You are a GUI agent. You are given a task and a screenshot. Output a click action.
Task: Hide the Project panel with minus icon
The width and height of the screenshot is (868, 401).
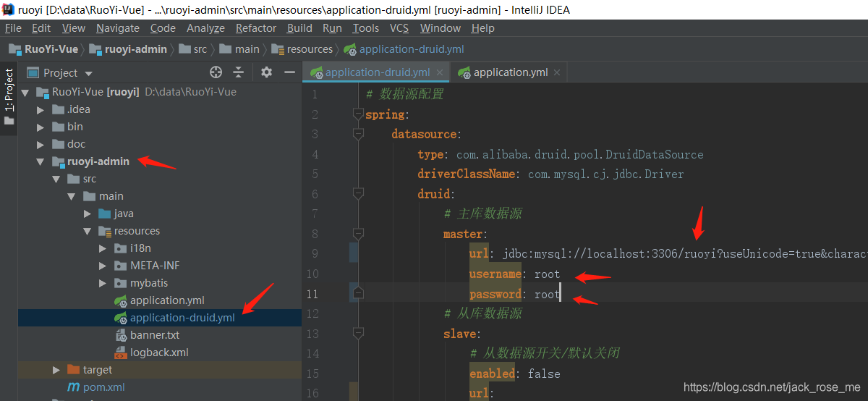click(289, 72)
